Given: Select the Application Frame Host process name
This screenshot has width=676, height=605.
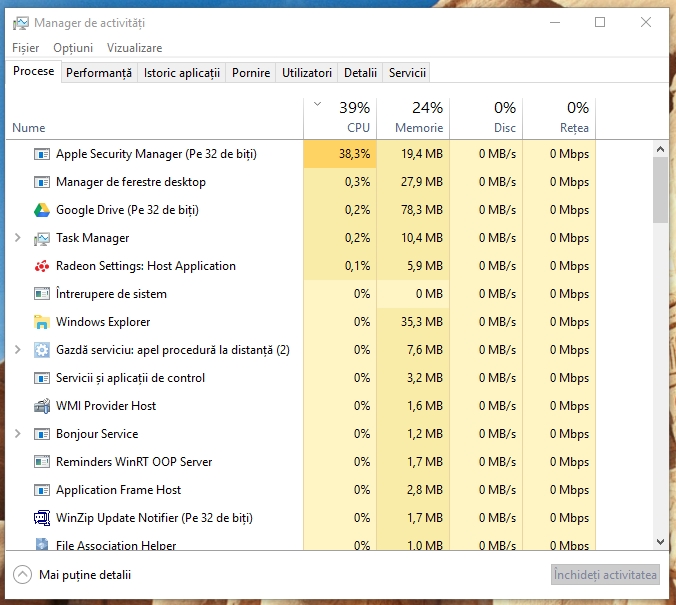Looking at the screenshot, I should tap(119, 490).
